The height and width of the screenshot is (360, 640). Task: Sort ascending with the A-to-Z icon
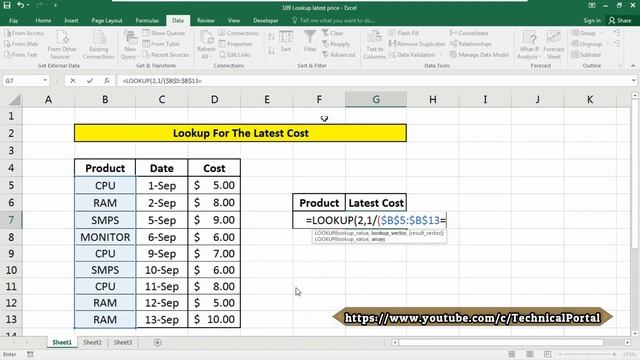[271, 36]
